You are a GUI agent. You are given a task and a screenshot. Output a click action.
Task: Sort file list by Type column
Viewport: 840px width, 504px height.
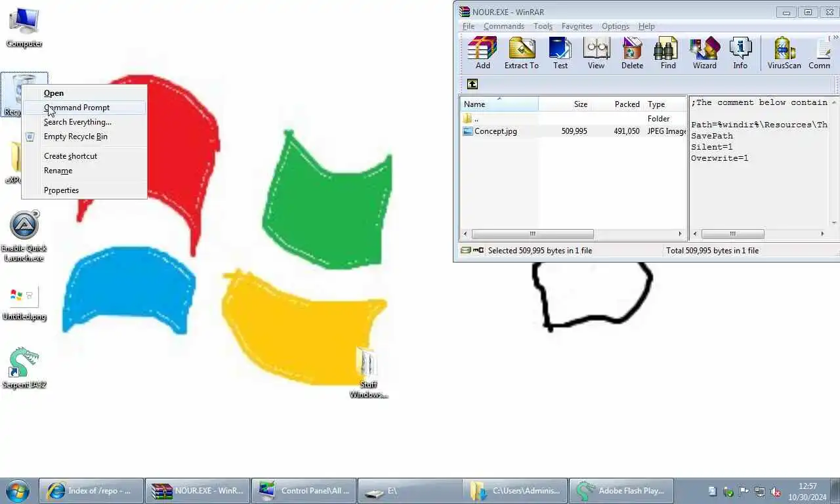[x=665, y=104]
